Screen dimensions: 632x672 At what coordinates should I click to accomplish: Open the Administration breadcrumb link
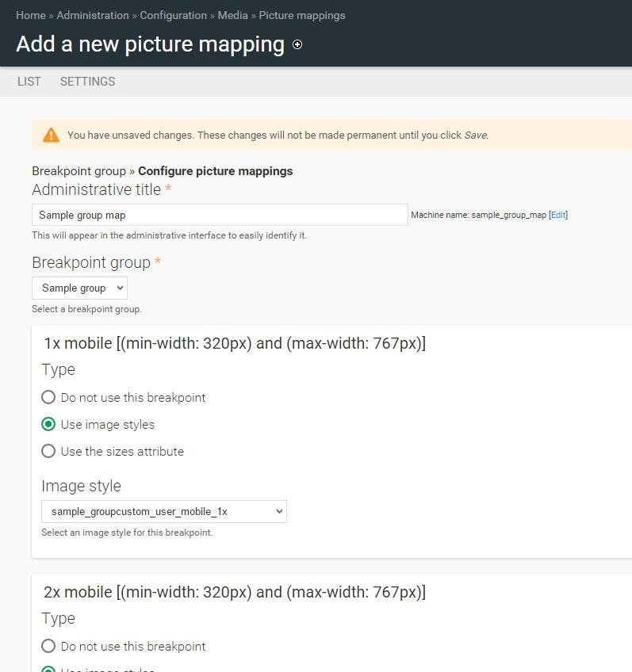pyautogui.click(x=93, y=15)
